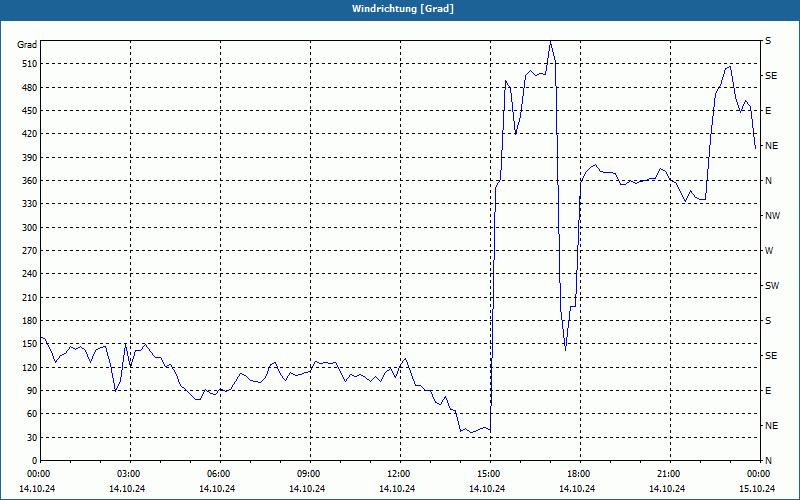Click the 90 degree axis label
The height and width of the screenshot is (500, 800).
coord(32,391)
